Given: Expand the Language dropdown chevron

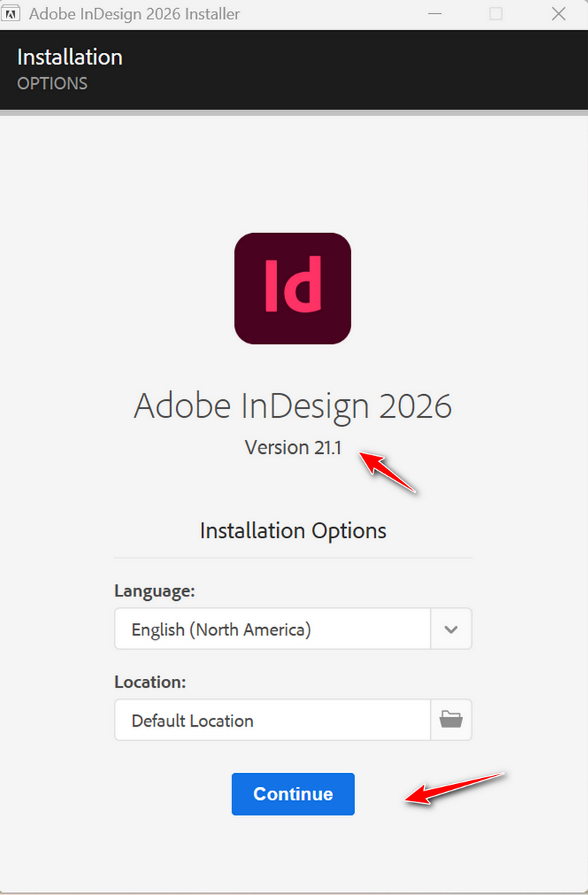Looking at the screenshot, I should (451, 629).
